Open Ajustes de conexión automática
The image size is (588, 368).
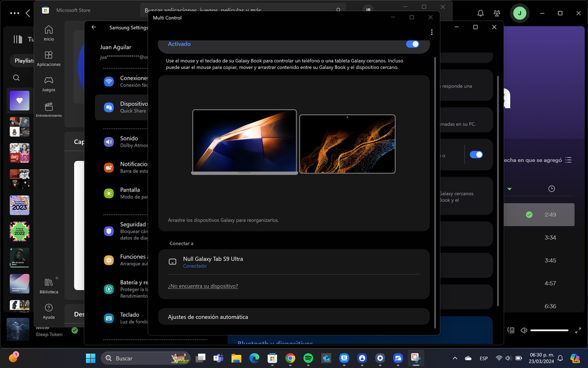pos(294,317)
